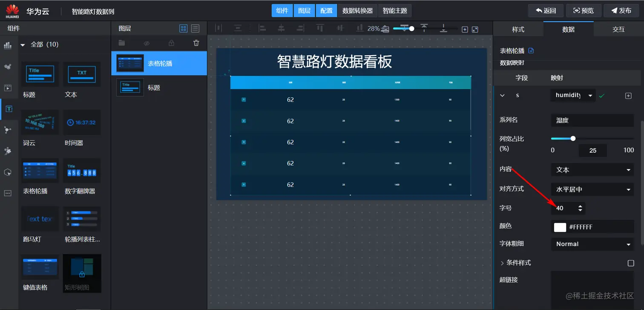Align selected components to the top

pyautogui.click(x=320, y=28)
